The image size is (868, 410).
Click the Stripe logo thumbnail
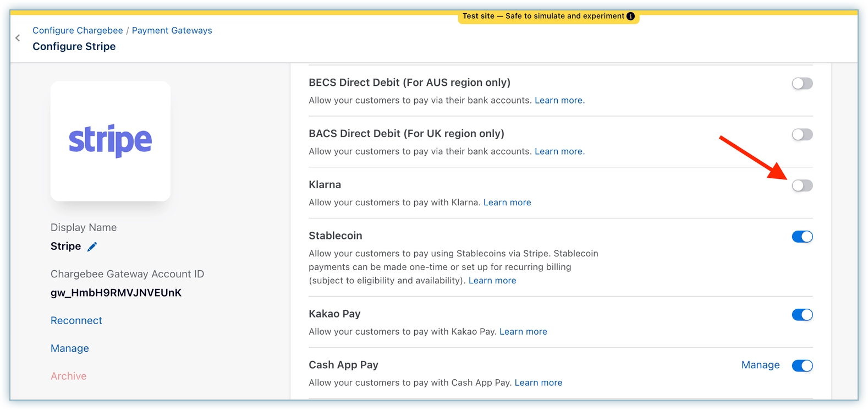(x=111, y=141)
